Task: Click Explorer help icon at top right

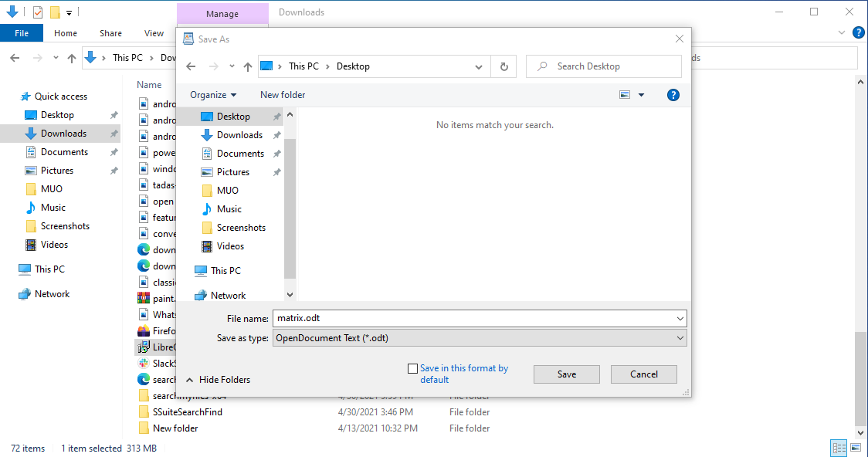Action: [x=859, y=32]
